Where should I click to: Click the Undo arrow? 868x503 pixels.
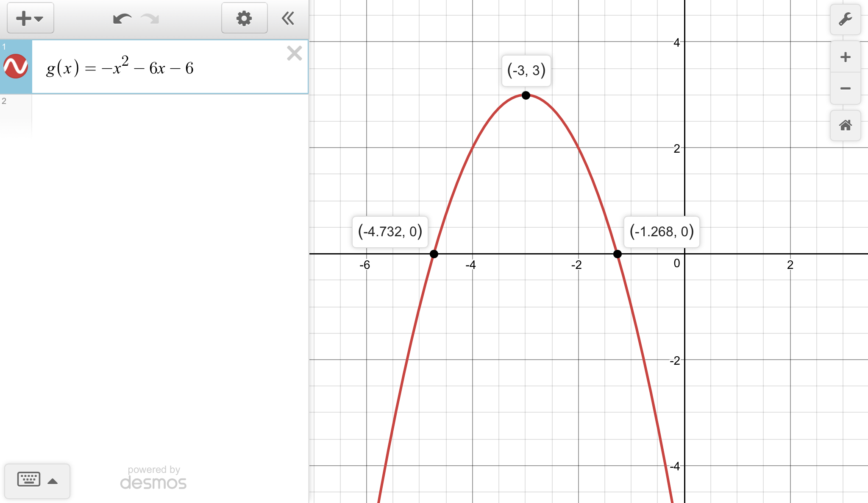[x=122, y=19]
